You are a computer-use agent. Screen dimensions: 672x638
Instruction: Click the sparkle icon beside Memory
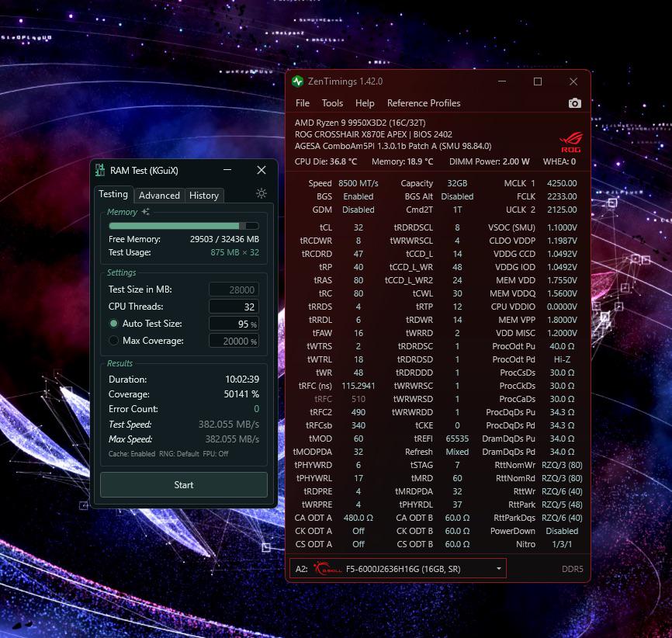(145, 211)
